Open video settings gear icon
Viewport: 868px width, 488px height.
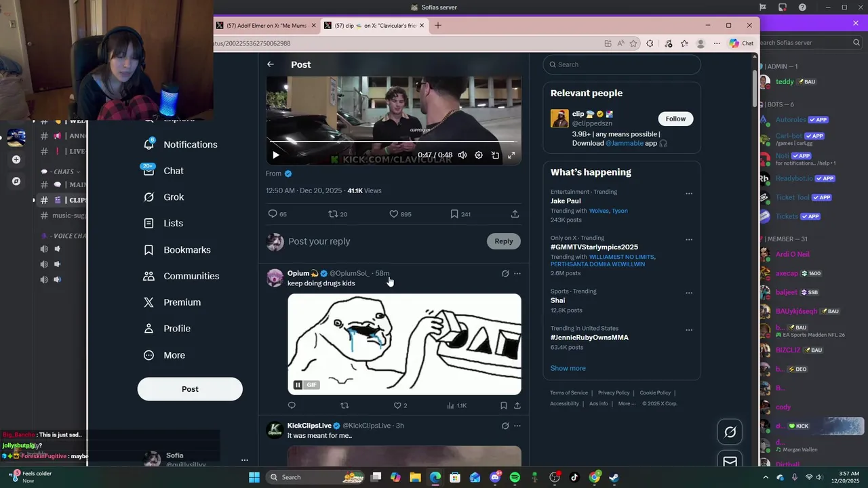479,155
